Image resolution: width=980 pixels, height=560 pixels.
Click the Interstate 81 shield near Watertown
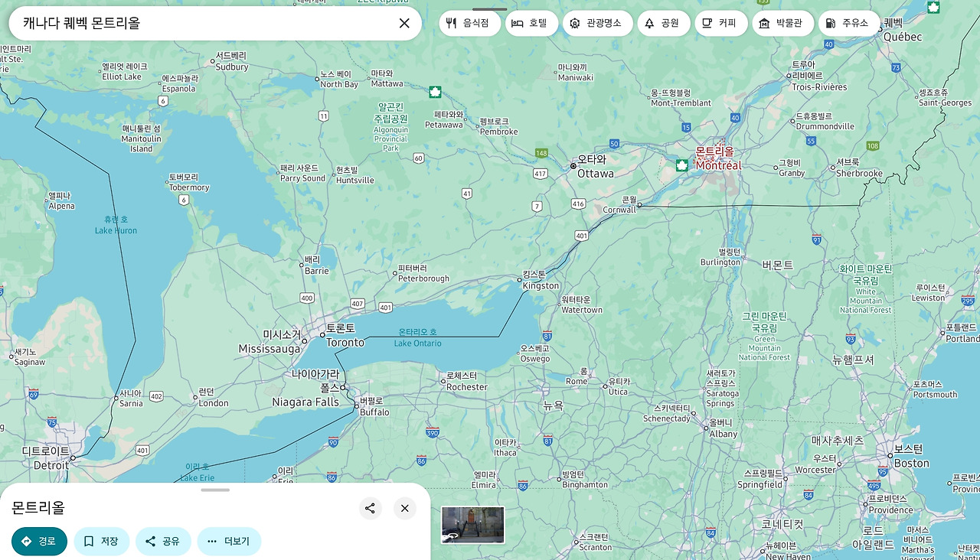pos(547,335)
